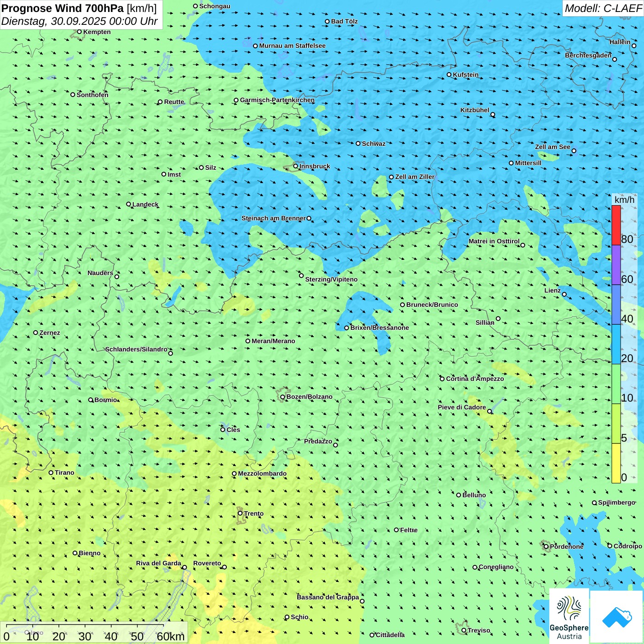Select the Schlanders/Silandro label
Viewport: 644px width, 644px height.
136,349
